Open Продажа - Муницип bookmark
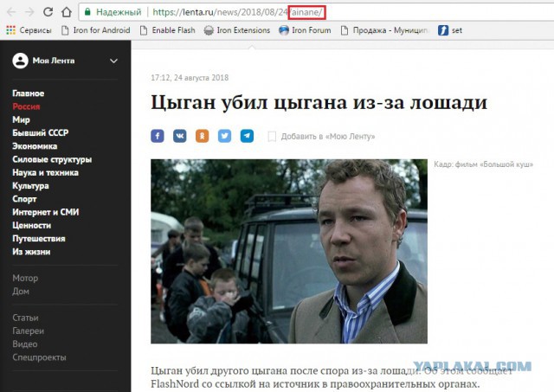554x392 pixels. tap(384, 30)
